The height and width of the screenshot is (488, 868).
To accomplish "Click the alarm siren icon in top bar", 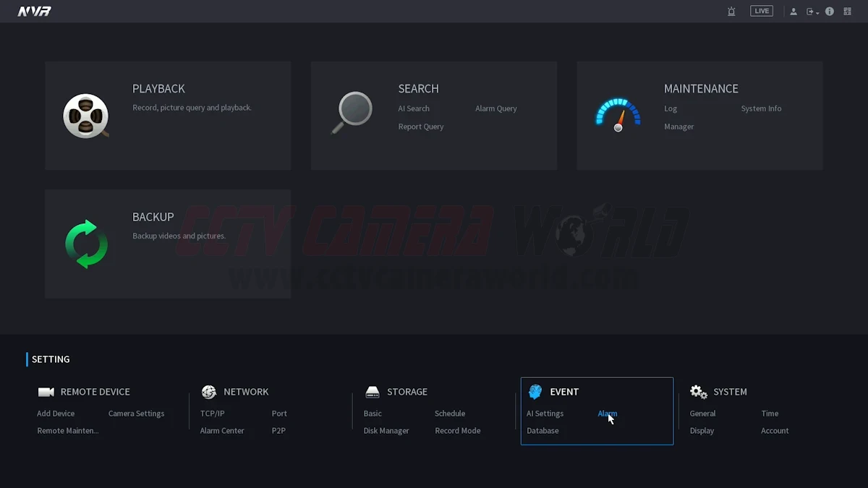I will [731, 12].
